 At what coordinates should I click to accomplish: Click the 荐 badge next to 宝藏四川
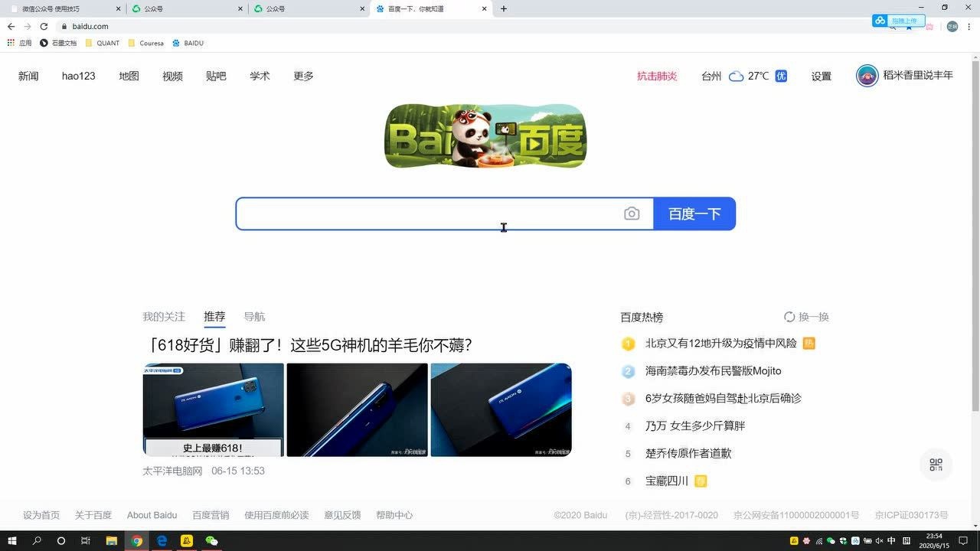click(x=701, y=481)
